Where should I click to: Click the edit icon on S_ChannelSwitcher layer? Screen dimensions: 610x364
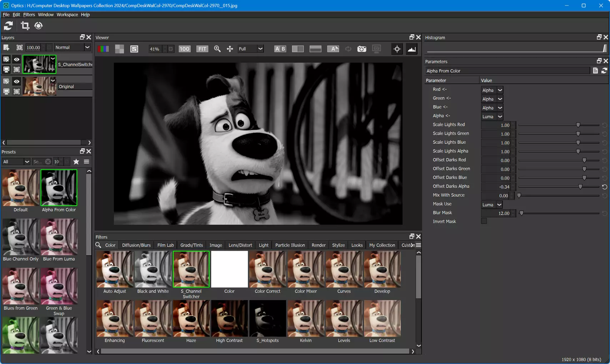tap(6, 59)
